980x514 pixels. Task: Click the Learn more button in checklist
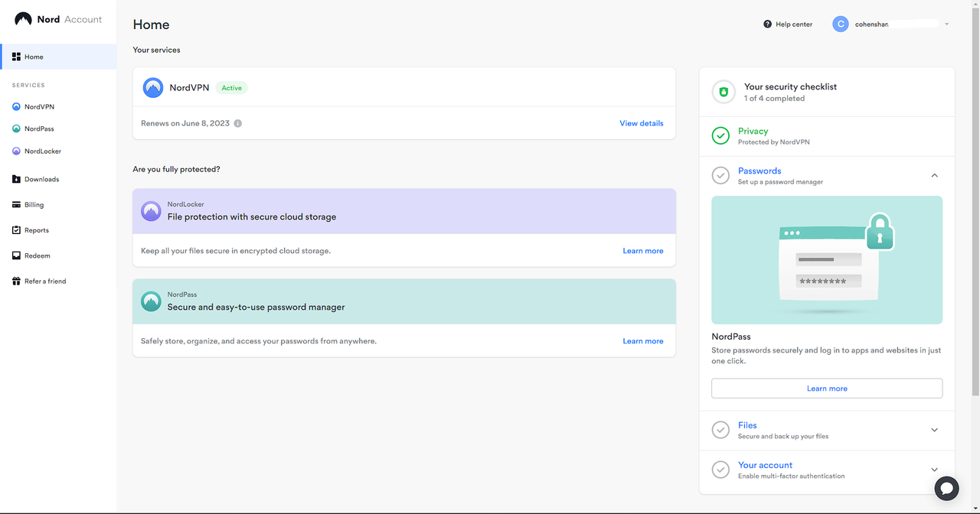coord(827,389)
